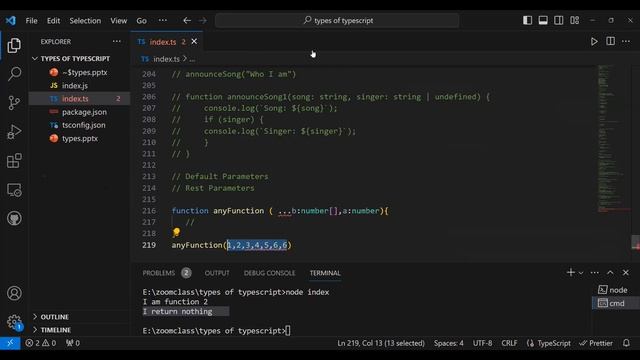Go forward using the navigation arrow
640x360 pixels.
tap(202, 20)
